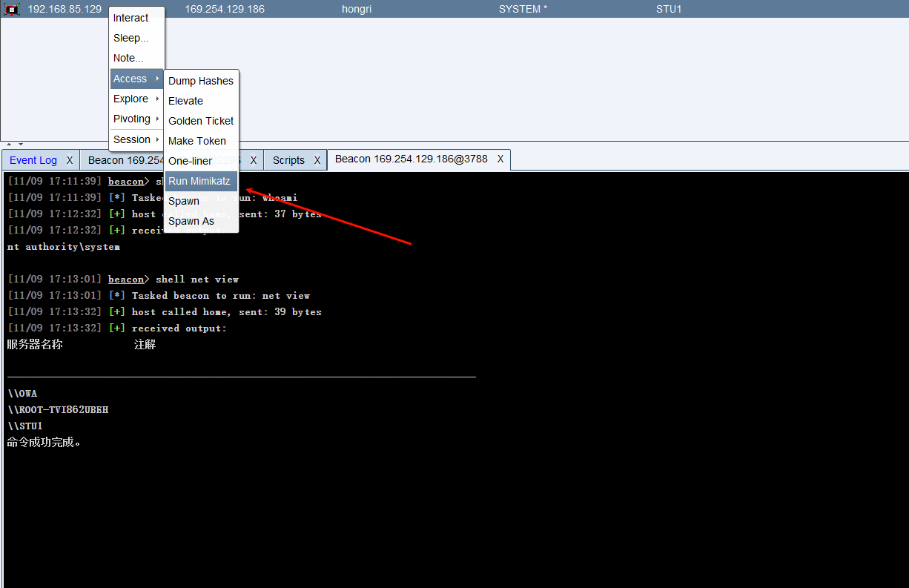Choose Spawn As from the submenu
This screenshot has height=588, width=909.
click(201, 221)
